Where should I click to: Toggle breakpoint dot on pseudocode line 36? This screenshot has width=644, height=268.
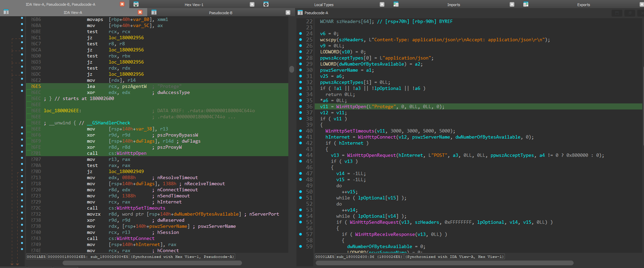(x=301, y=106)
